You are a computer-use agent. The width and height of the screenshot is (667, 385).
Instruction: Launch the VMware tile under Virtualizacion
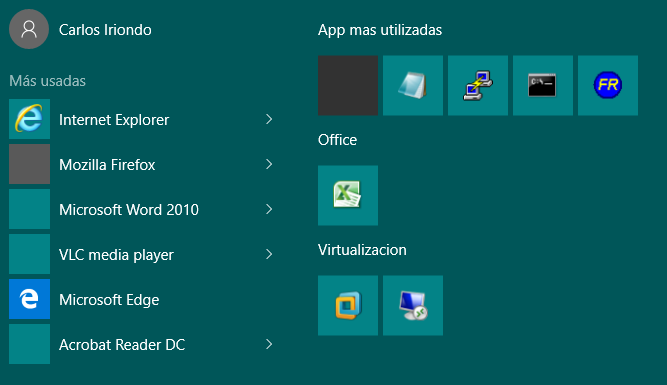[x=348, y=305]
